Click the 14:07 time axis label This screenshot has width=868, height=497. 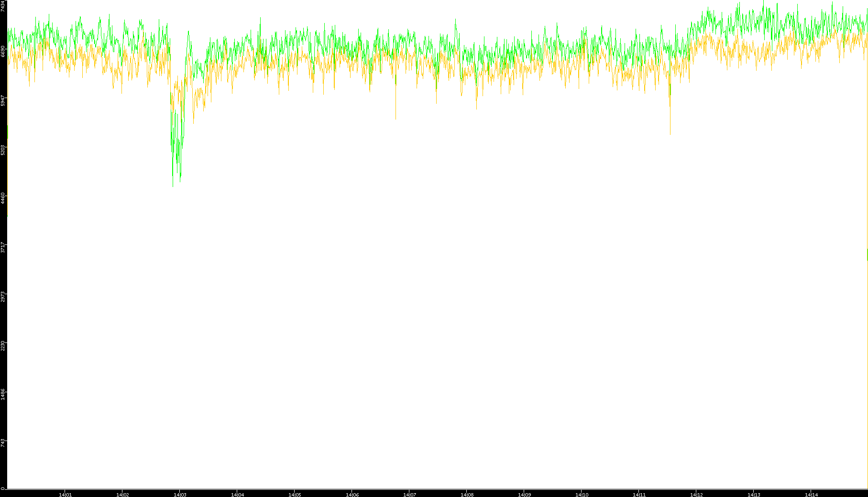pos(409,494)
